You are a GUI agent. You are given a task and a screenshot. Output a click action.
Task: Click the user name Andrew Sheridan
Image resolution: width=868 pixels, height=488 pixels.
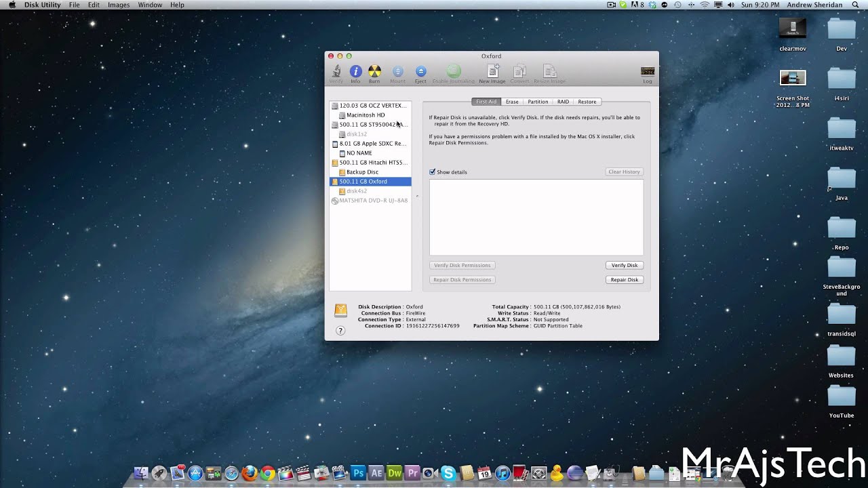tap(814, 5)
